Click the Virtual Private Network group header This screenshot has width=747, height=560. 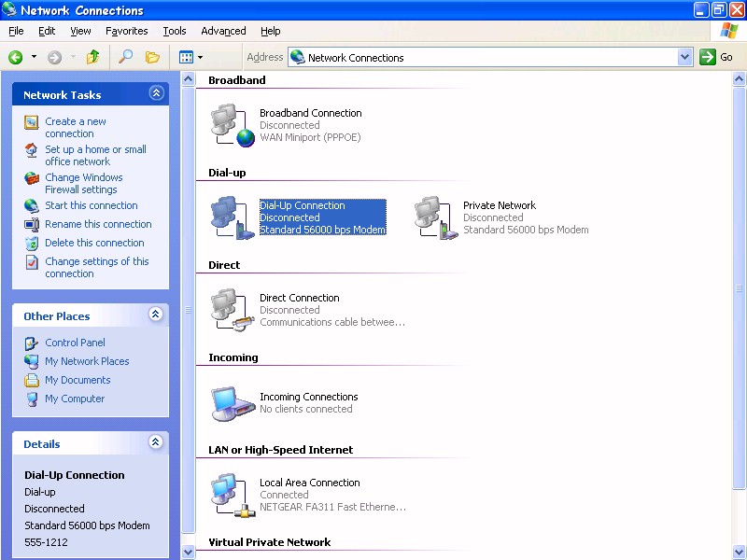pyautogui.click(x=269, y=542)
